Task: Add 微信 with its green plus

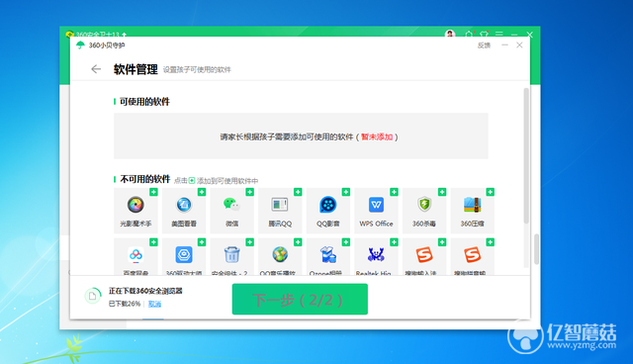Action: 250,192
